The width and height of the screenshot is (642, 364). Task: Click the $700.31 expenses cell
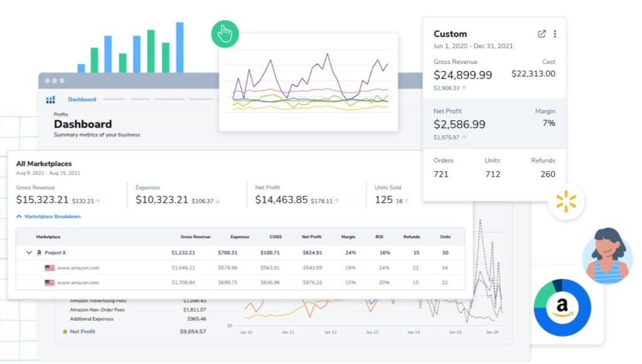tap(228, 252)
